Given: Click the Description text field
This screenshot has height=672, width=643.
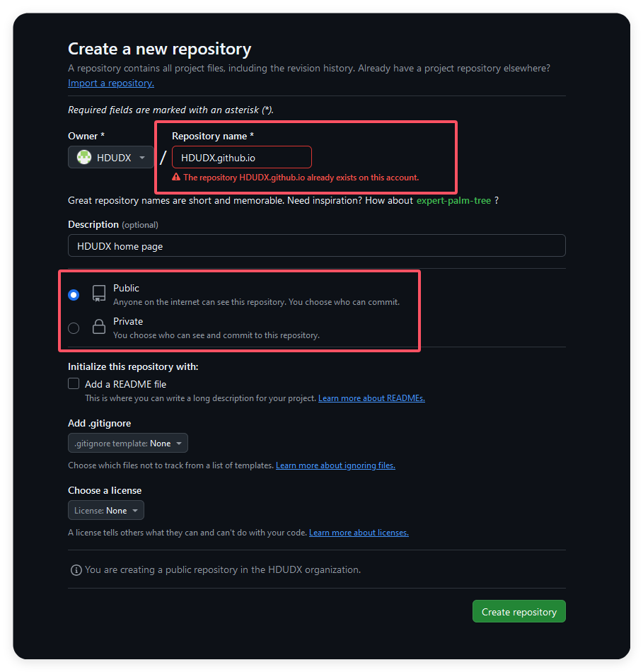Looking at the screenshot, I should coord(316,246).
